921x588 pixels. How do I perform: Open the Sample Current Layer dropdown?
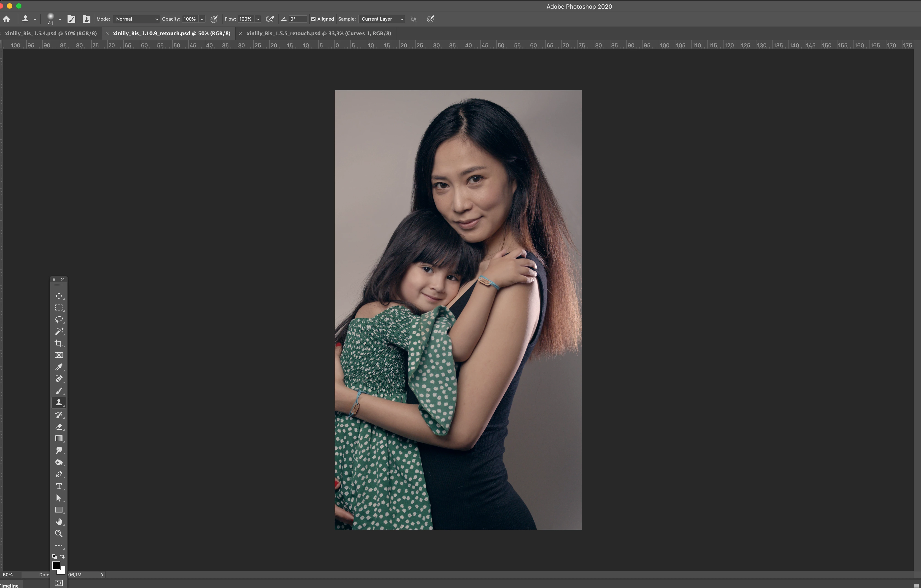coord(382,19)
